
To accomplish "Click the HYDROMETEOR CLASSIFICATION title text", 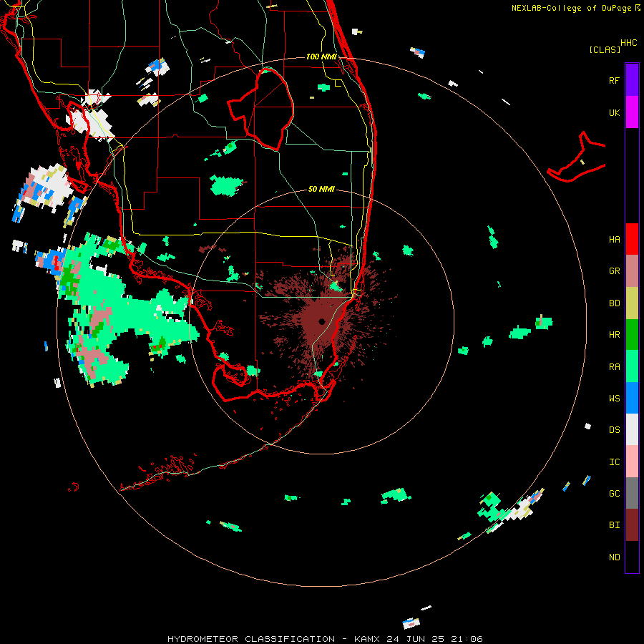I will pos(251,639).
